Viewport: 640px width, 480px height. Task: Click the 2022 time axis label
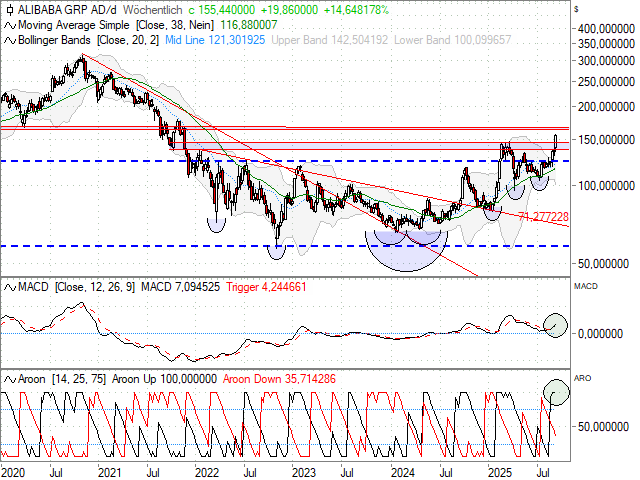(x=207, y=473)
